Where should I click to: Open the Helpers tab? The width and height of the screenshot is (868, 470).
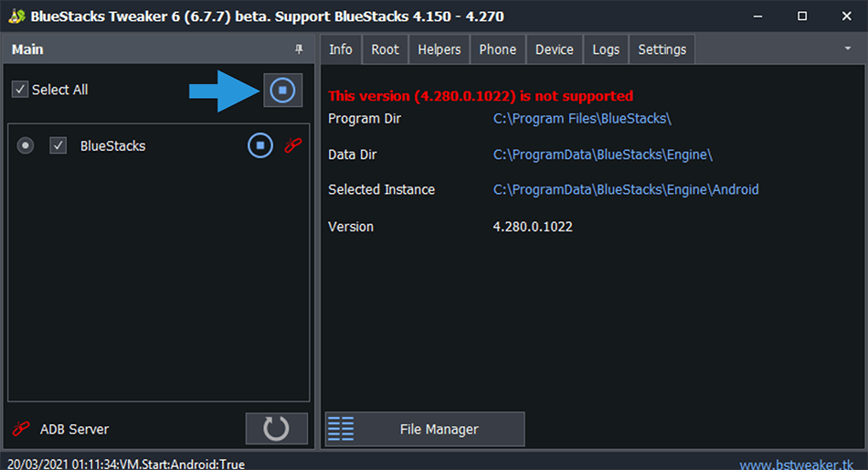pyautogui.click(x=439, y=49)
